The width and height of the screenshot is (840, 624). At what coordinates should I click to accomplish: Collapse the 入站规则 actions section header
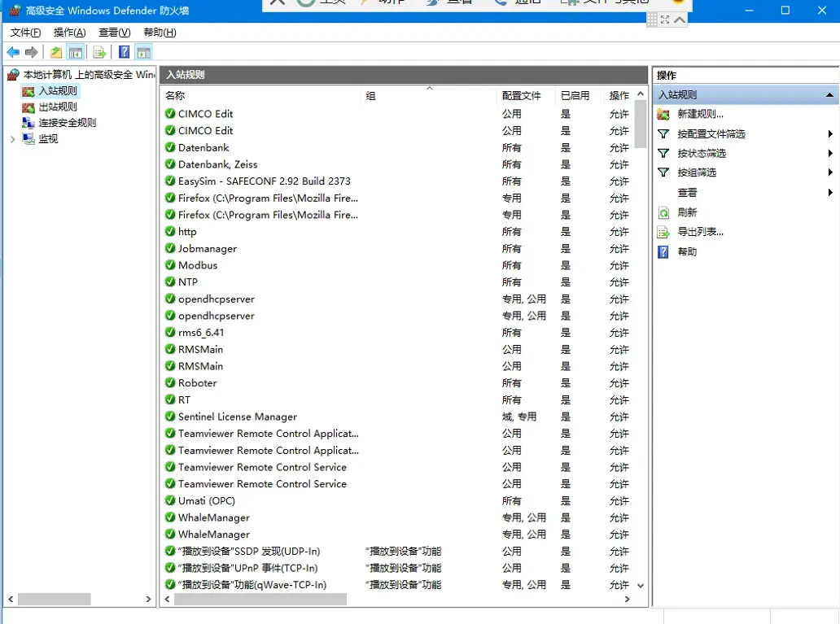coord(829,95)
